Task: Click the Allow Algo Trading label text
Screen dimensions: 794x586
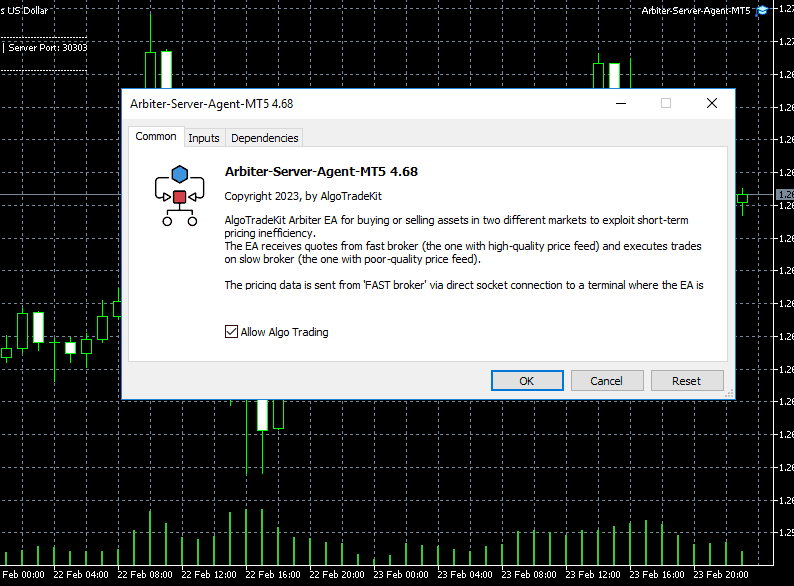Action: (284, 332)
